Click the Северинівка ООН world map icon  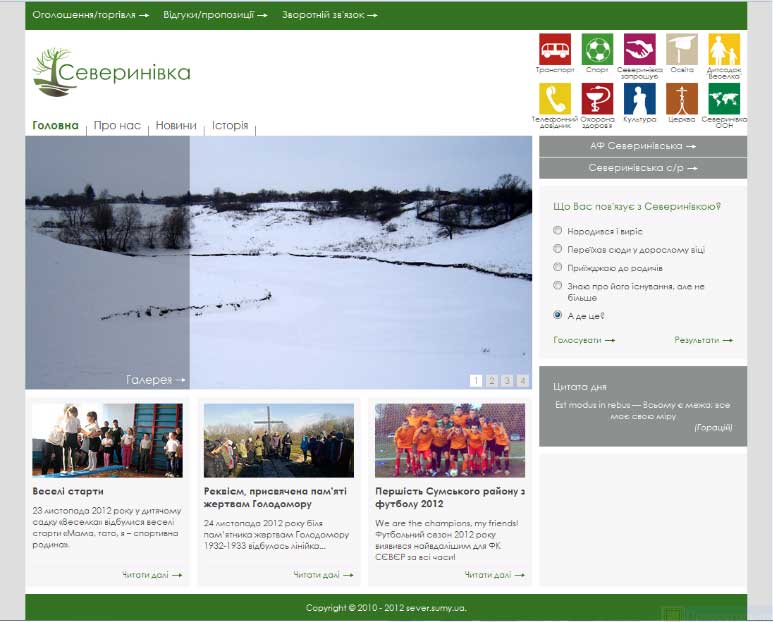coord(723,98)
